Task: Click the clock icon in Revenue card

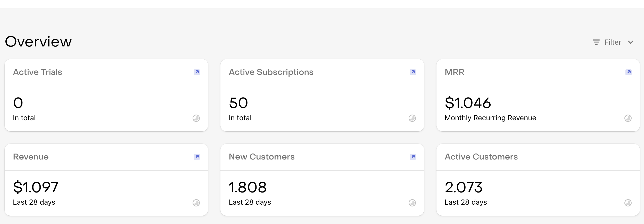Action: point(196,203)
